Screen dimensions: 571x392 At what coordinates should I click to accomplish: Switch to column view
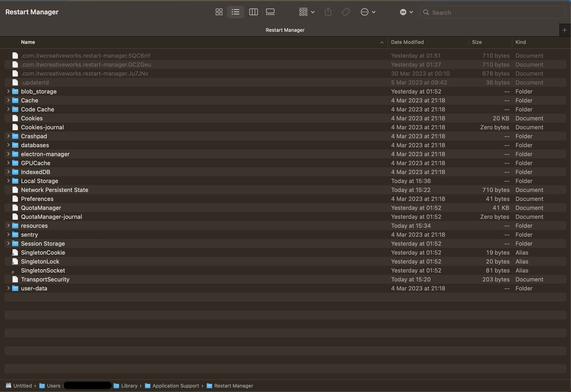(253, 12)
